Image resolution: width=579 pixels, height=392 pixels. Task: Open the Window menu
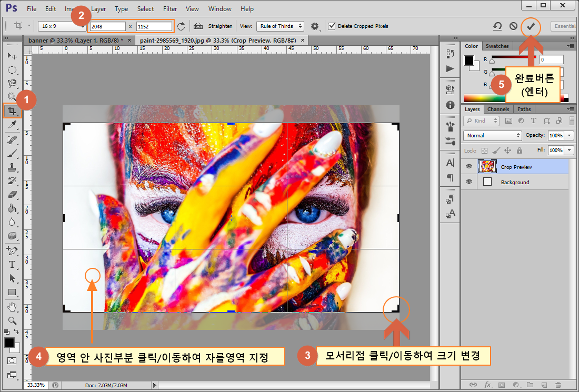coord(219,8)
